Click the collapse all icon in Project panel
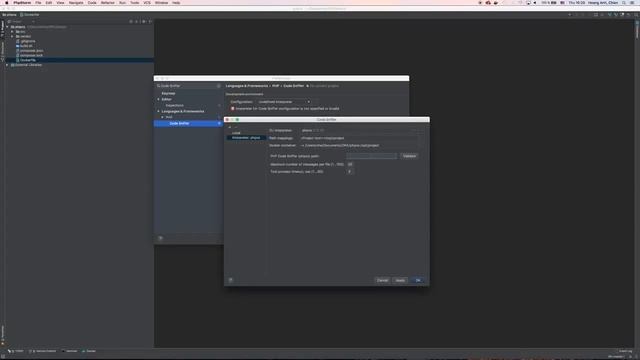The width and height of the screenshot is (640, 360). coord(137,21)
